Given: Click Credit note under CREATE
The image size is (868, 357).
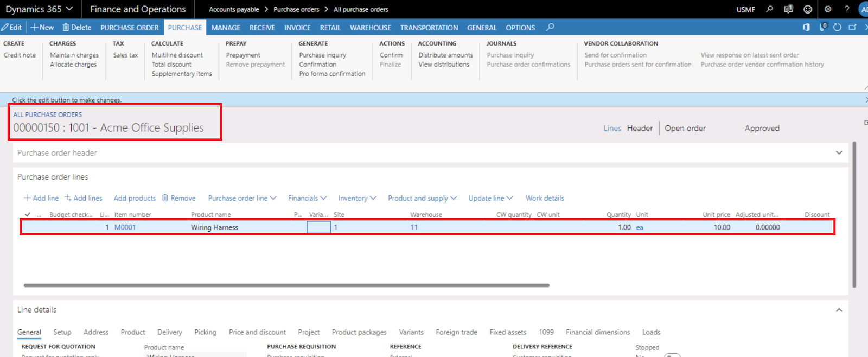Looking at the screenshot, I should point(20,55).
